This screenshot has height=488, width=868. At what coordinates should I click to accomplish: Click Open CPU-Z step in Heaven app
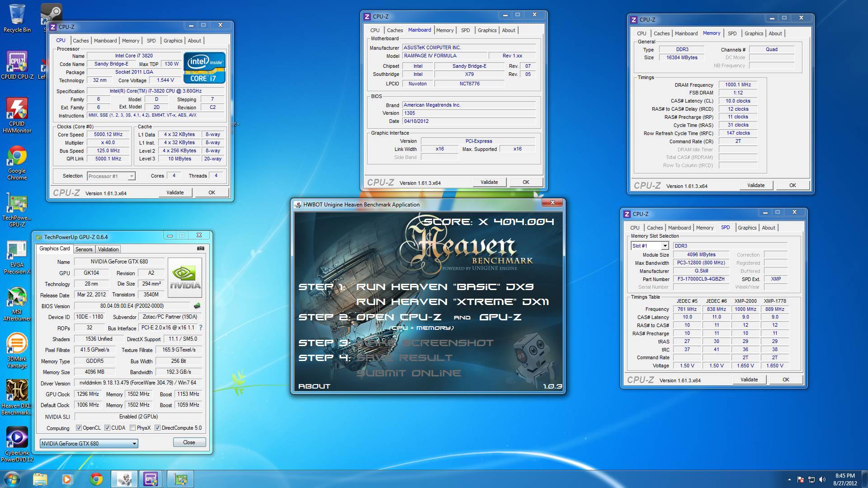tap(399, 317)
